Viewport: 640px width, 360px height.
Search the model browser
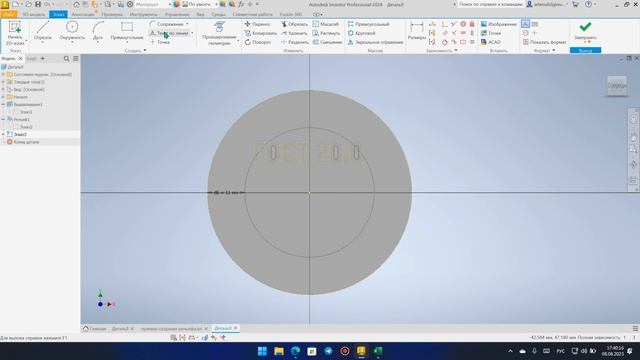pyautogui.click(x=67, y=59)
